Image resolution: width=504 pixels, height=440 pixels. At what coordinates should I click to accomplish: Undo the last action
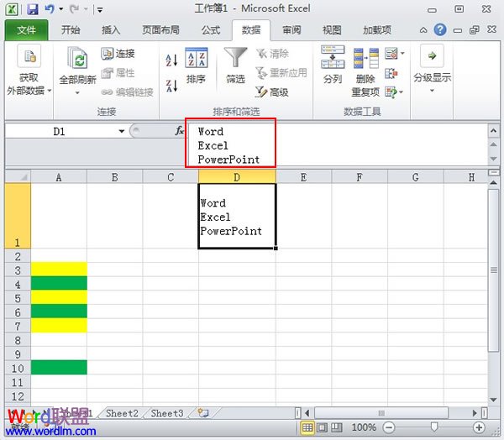pos(50,8)
